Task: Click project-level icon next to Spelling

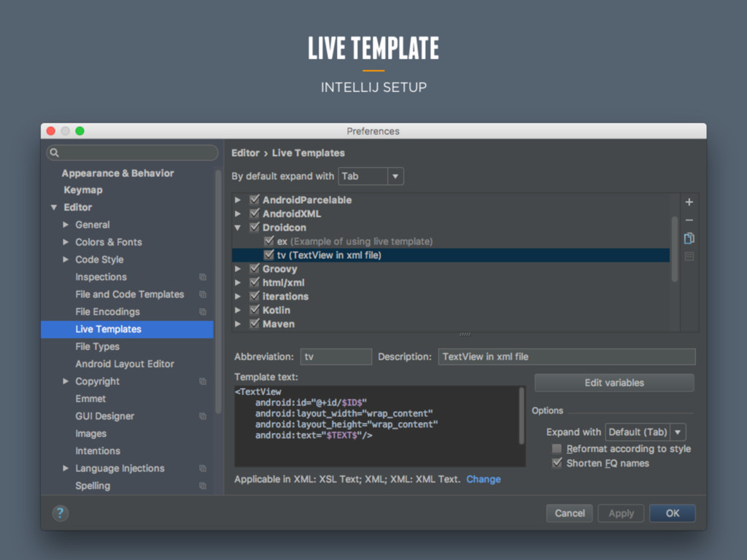Action: [203, 486]
